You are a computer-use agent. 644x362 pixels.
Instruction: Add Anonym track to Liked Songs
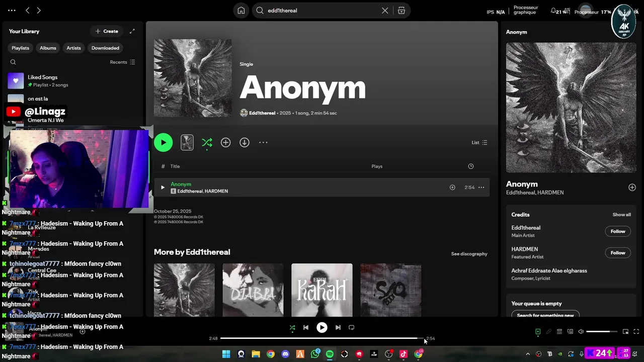[452, 188]
